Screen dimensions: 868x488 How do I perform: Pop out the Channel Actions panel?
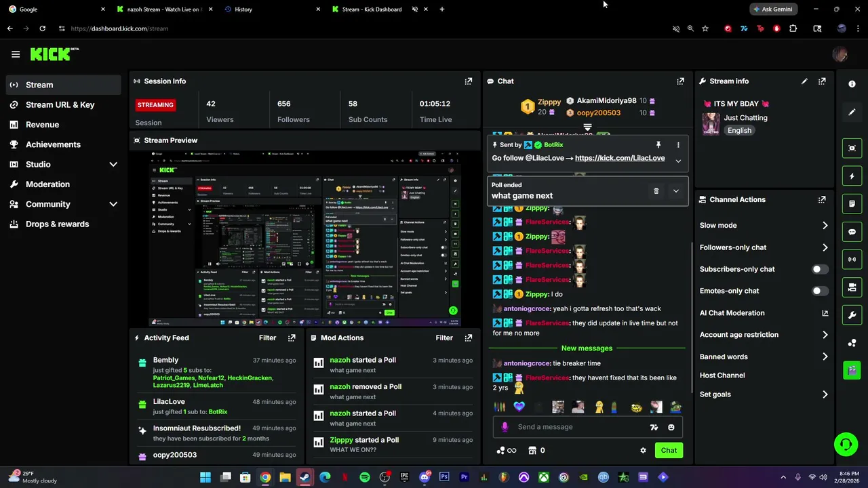pyautogui.click(x=822, y=199)
